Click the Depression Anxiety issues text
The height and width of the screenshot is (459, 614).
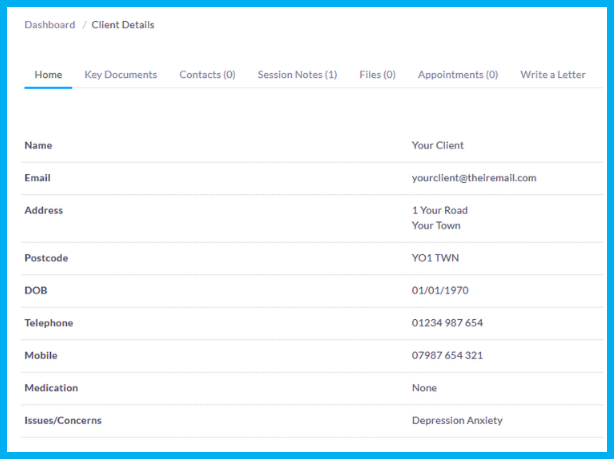pos(457,421)
